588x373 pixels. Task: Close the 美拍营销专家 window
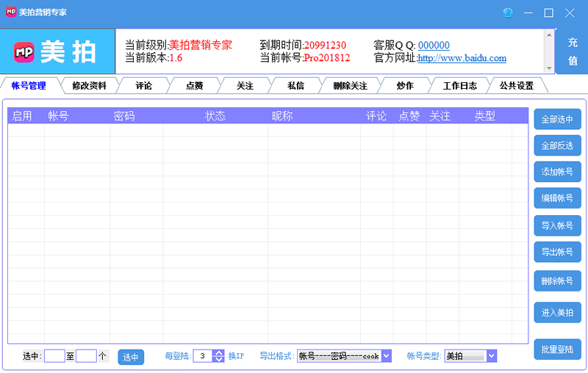(x=570, y=12)
